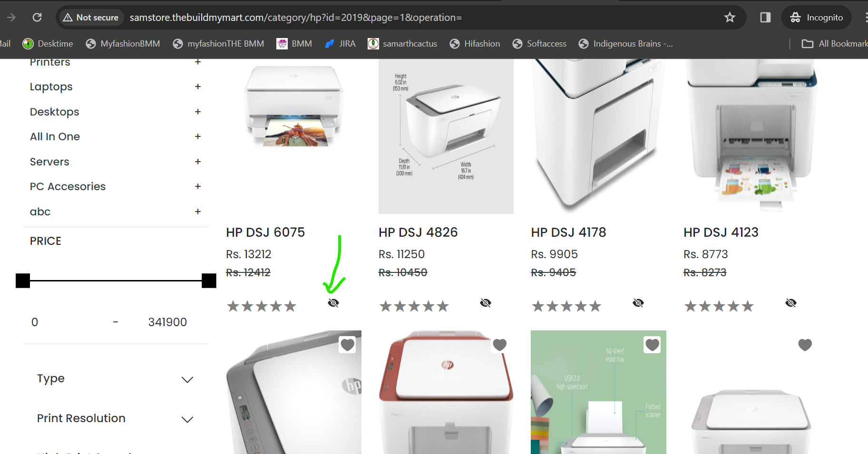The height and width of the screenshot is (454, 868).
Task: Open the All Bookmarks folder
Action: coord(835,44)
